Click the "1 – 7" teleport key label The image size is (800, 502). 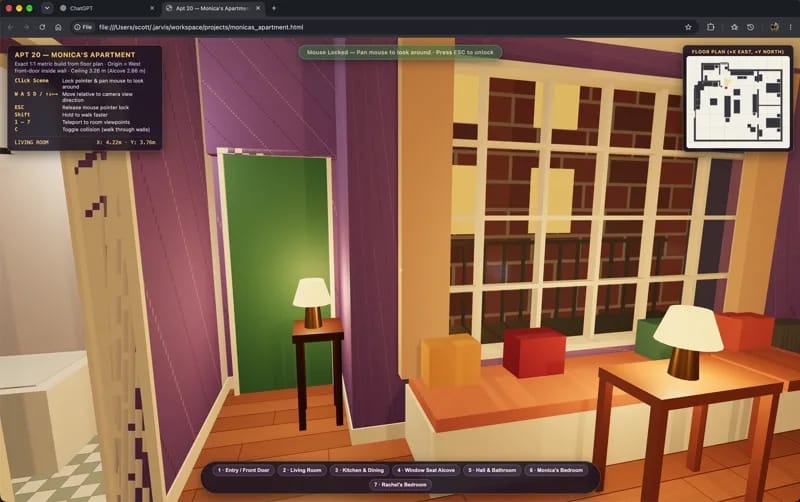[22, 122]
